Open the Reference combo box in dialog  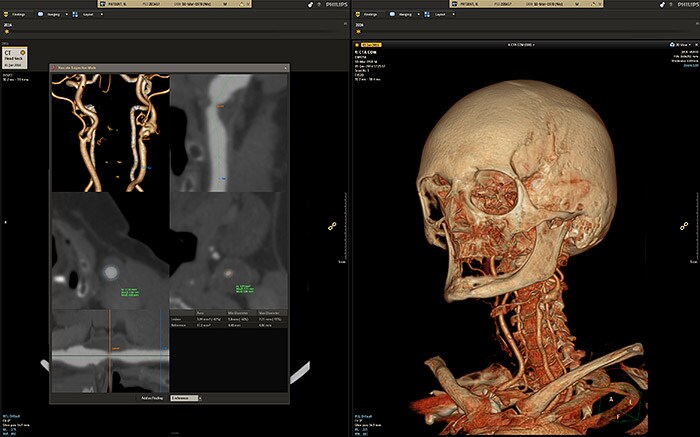pyautogui.click(x=184, y=398)
